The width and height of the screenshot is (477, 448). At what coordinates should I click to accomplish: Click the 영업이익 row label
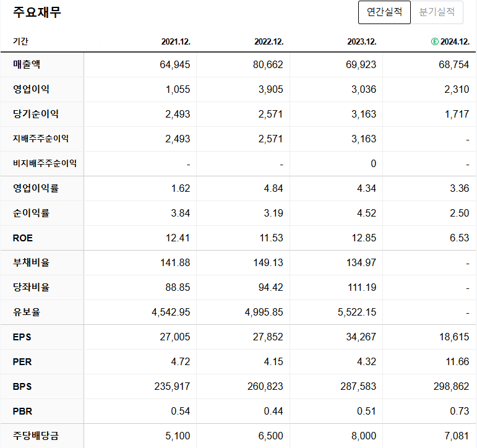[x=31, y=89]
